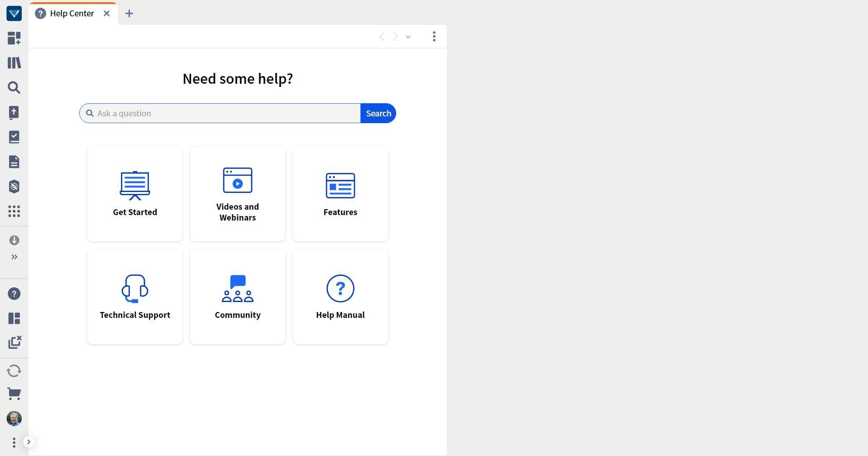
Task: Click the shopping cart store icon
Action: 14,394
